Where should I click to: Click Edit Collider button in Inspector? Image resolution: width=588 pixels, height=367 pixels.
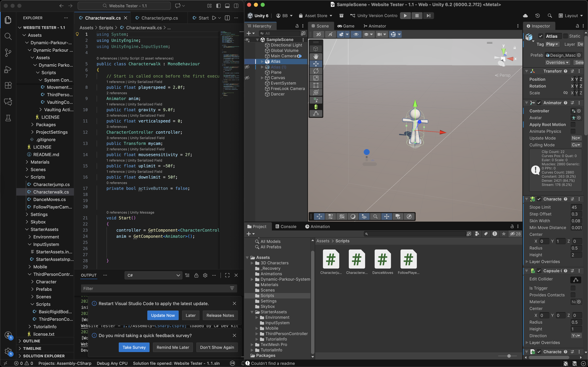click(x=575, y=280)
